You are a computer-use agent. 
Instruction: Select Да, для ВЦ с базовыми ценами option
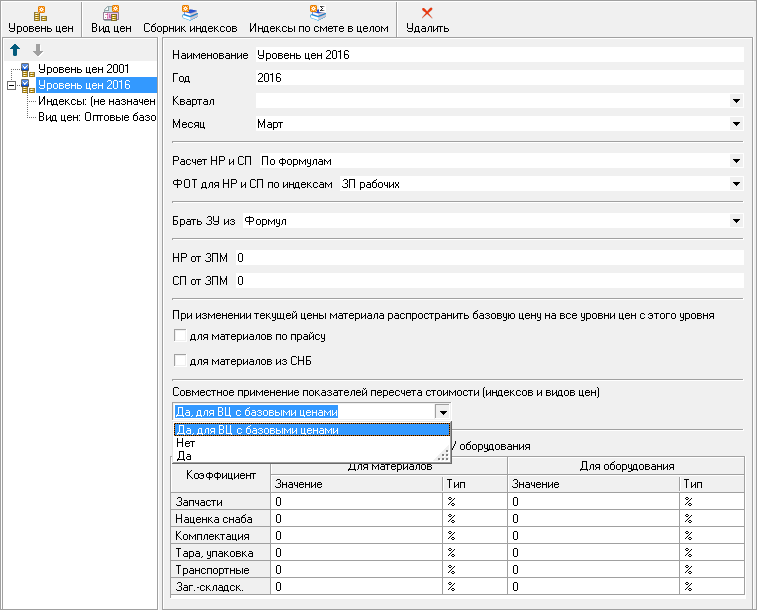pos(311,430)
